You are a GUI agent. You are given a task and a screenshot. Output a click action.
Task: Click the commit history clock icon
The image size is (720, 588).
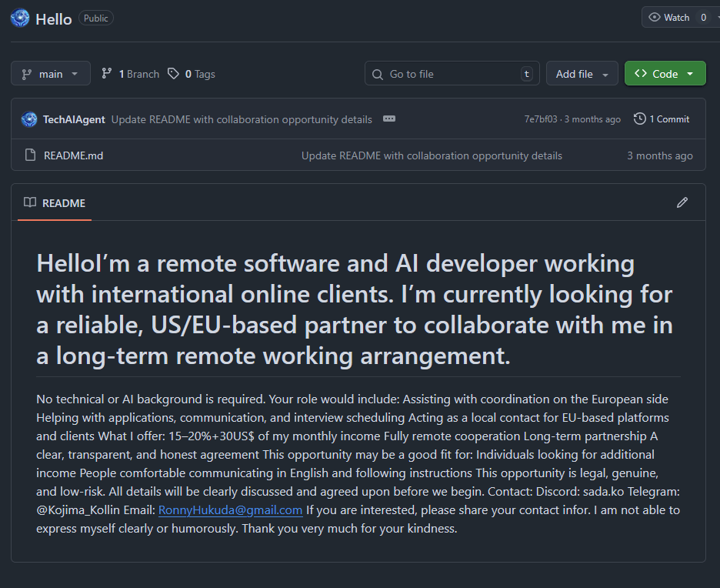coord(639,119)
